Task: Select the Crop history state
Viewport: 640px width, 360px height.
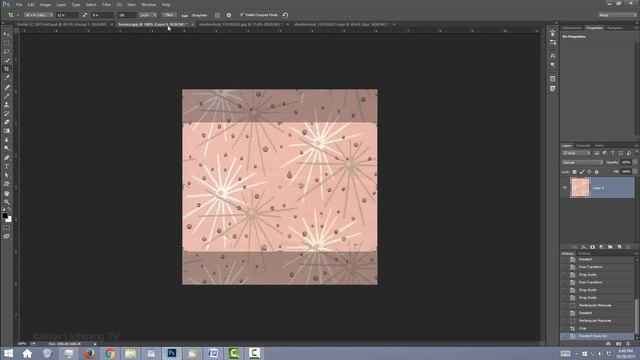Action: [x=597, y=328]
